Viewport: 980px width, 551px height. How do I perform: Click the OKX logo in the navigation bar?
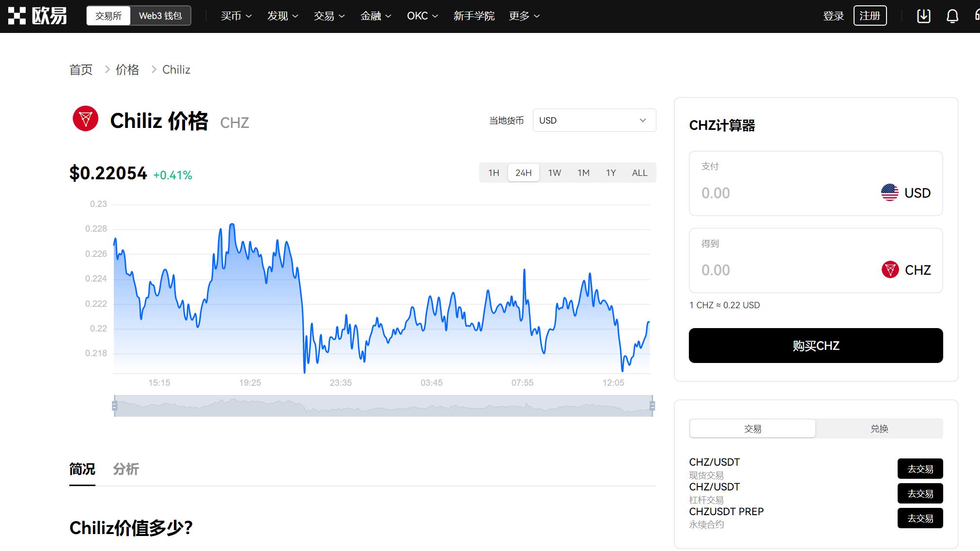coord(36,15)
